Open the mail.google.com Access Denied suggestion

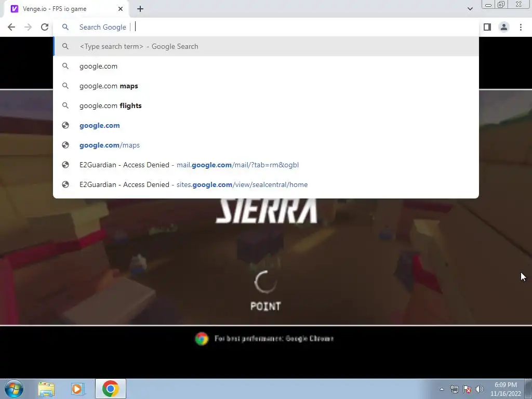coord(266,165)
